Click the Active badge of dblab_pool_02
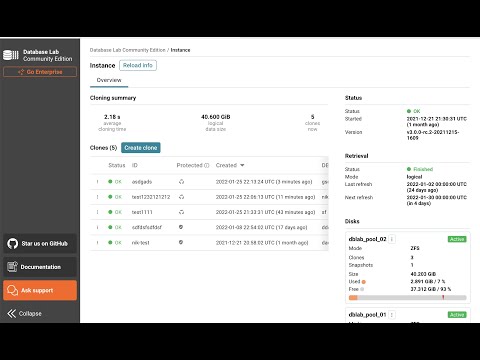480x360 pixels. point(457,239)
